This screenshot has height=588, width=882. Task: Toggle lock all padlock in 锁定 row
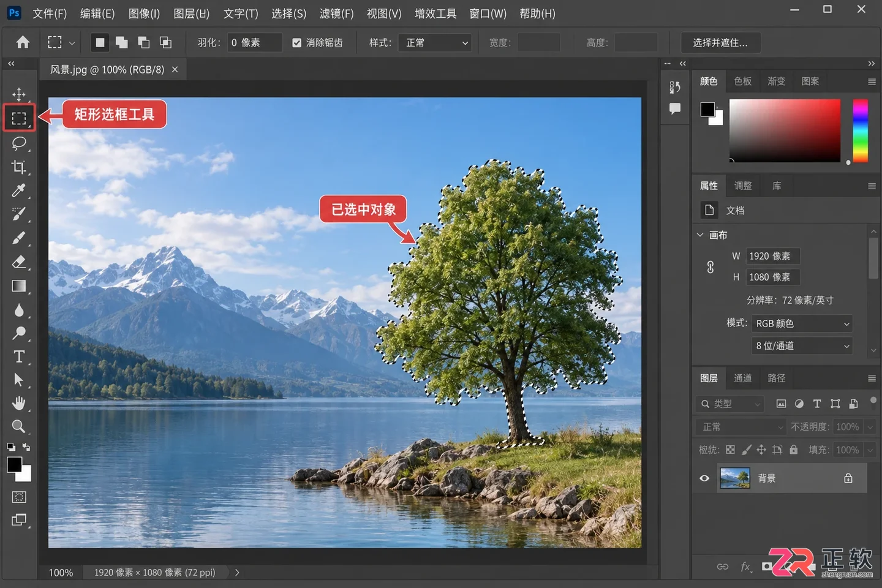pos(794,450)
